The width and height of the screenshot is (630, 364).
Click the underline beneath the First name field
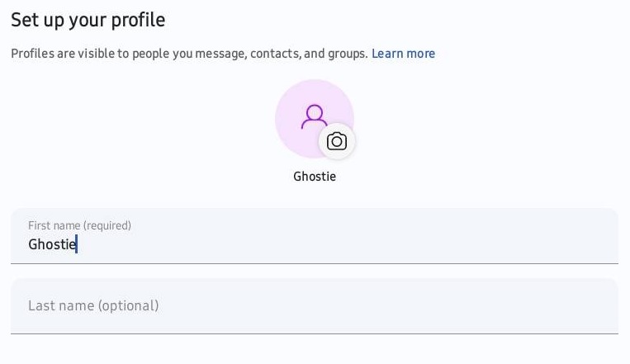click(314, 263)
